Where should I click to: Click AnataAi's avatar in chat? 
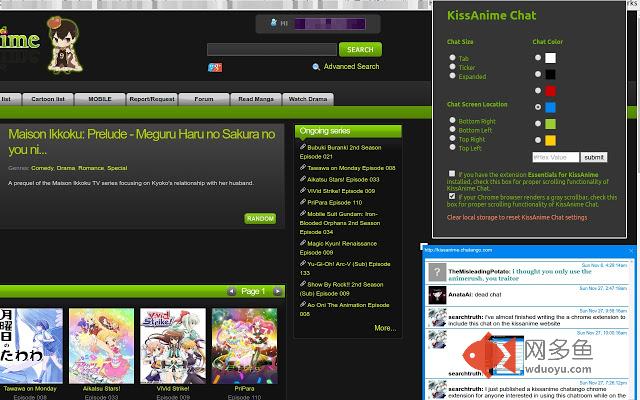[437, 295]
